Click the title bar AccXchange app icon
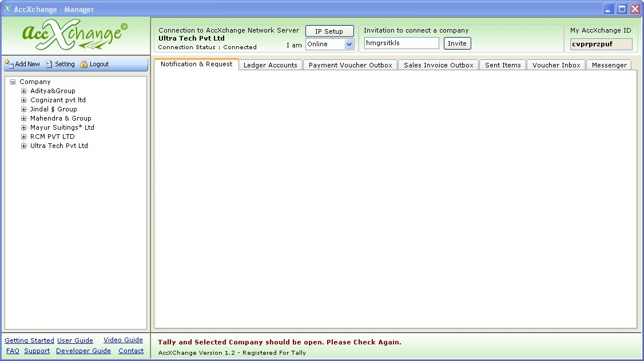The height and width of the screenshot is (361, 644). 7,9
